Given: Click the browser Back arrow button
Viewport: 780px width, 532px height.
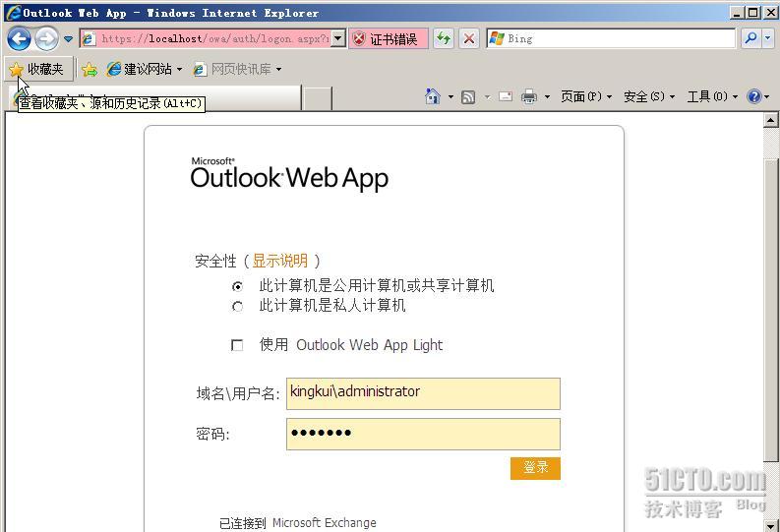Looking at the screenshot, I should click(x=19, y=38).
